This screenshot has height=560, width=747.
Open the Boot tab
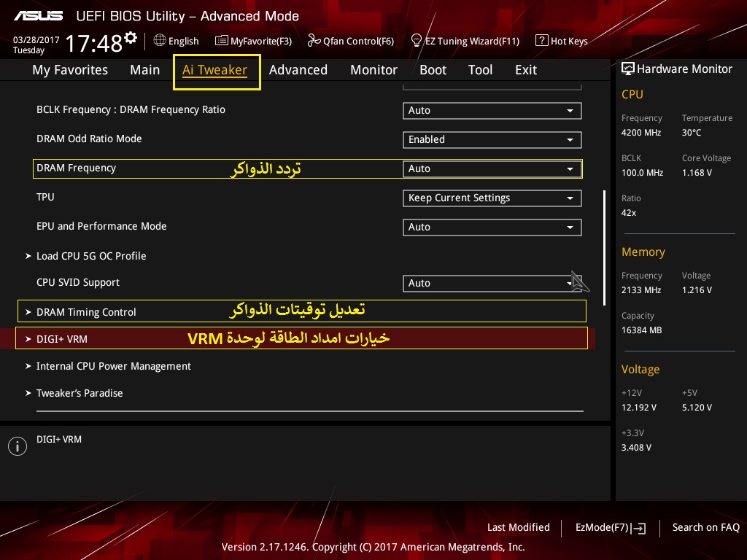click(x=433, y=70)
